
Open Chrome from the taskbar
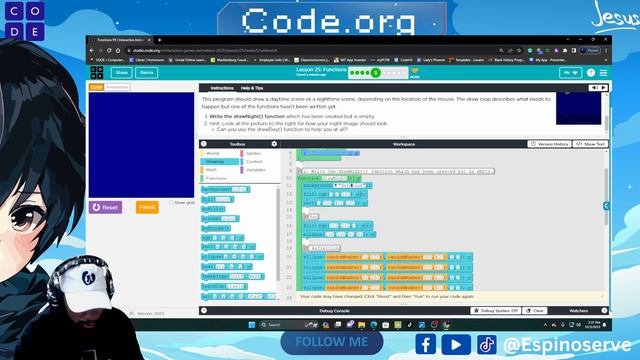tap(446, 325)
